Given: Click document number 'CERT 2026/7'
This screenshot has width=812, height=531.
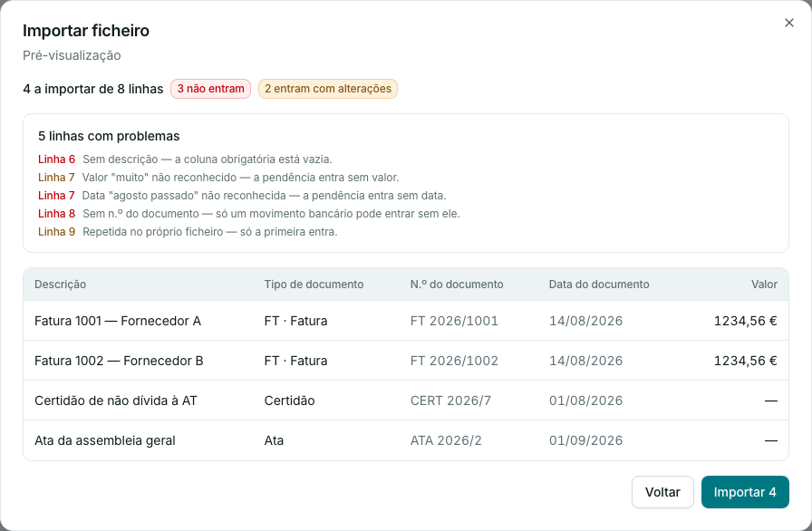Looking at the screenshot, I should [450, 401].
